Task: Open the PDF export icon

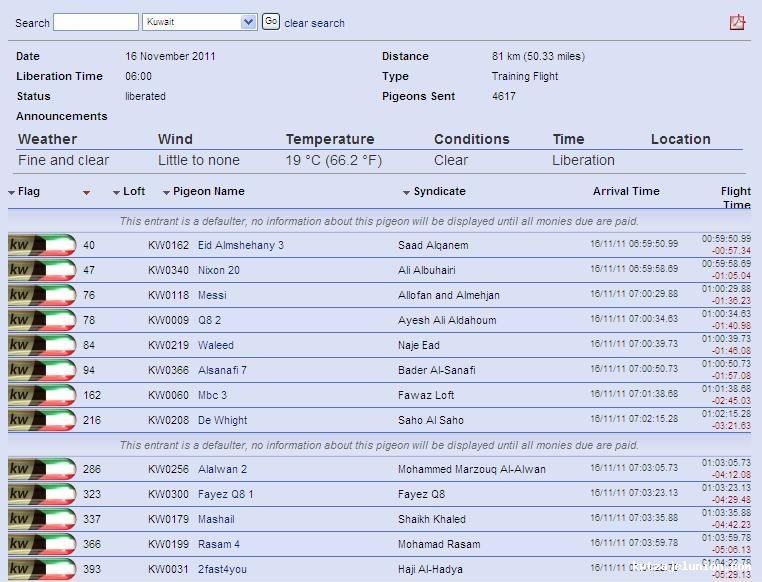Action: point(737,22)
